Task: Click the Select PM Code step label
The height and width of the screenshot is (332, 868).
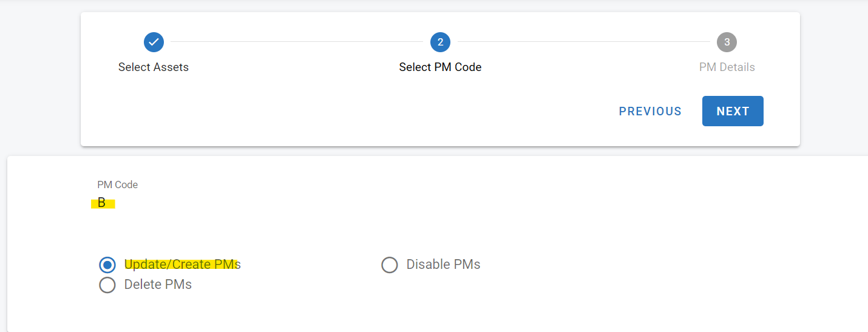Action: tap(440, 67)
